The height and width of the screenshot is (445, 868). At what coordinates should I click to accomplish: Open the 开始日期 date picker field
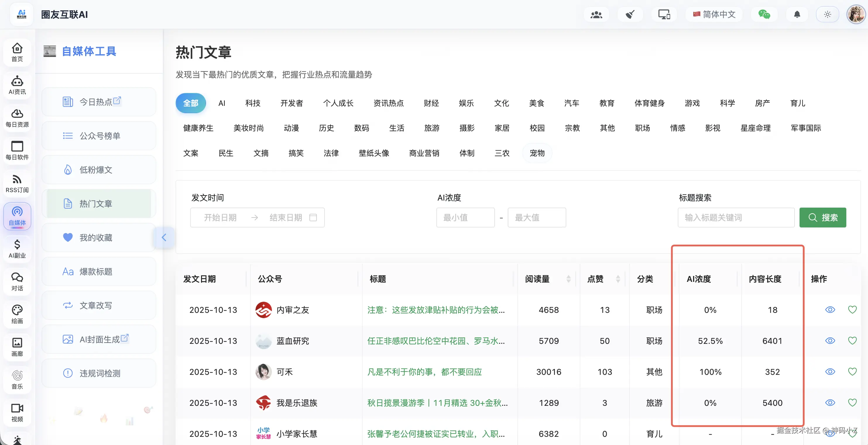(x=220, y=218)
